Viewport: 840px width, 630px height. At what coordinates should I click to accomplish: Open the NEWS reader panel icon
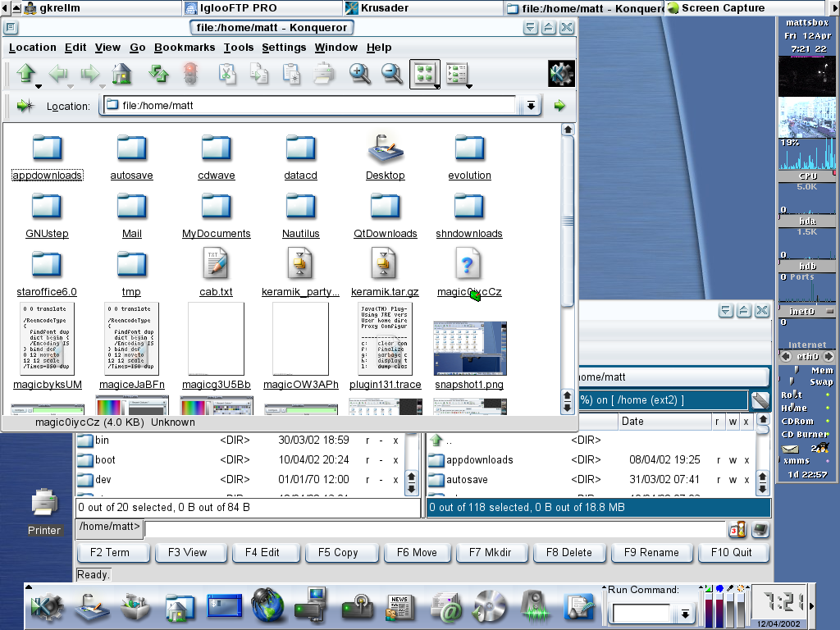click(x=399, y=608)
